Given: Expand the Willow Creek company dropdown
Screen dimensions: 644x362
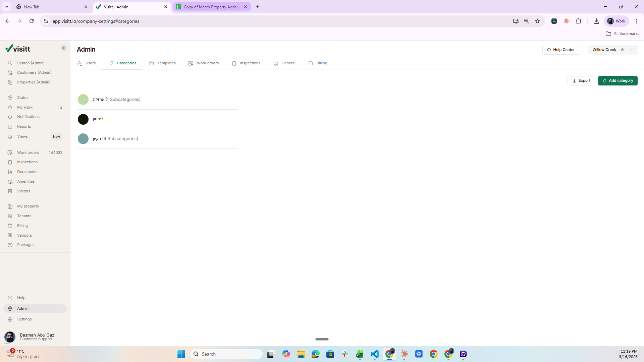Looking at the screenshot, I should (631, 50).
